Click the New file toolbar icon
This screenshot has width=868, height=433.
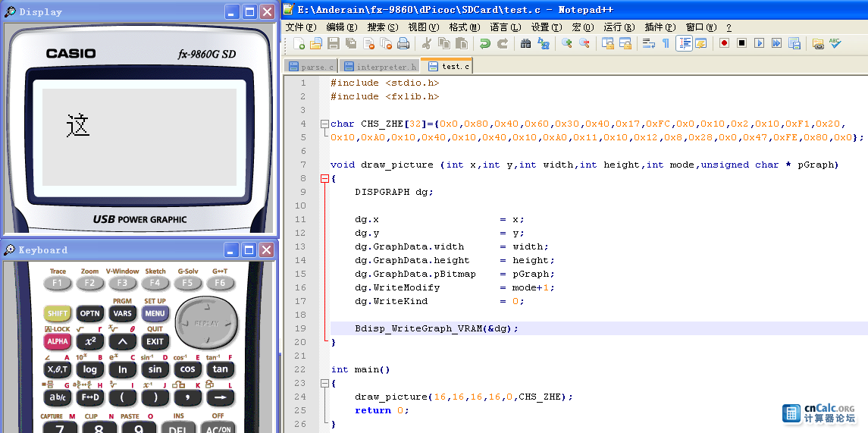[299, 43]
